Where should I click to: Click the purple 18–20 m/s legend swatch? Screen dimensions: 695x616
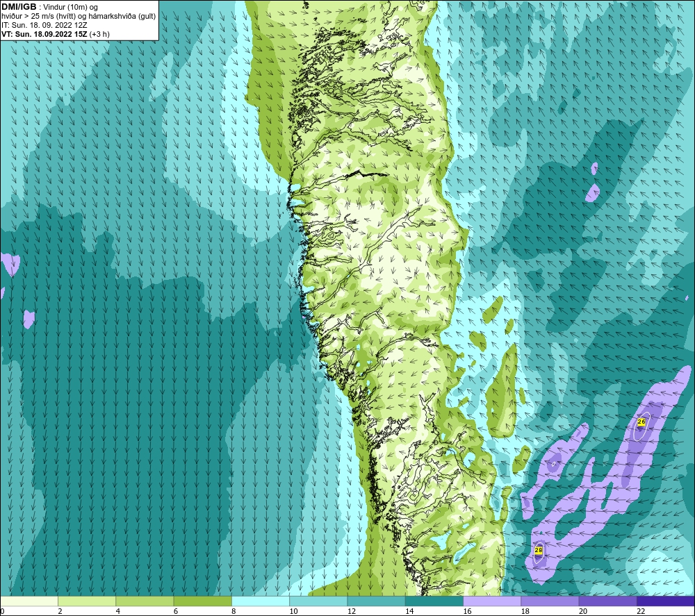550,601
